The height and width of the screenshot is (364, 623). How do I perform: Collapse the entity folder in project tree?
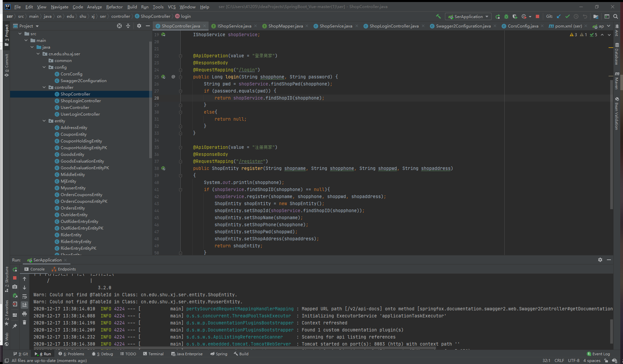[x=44, y=121]
